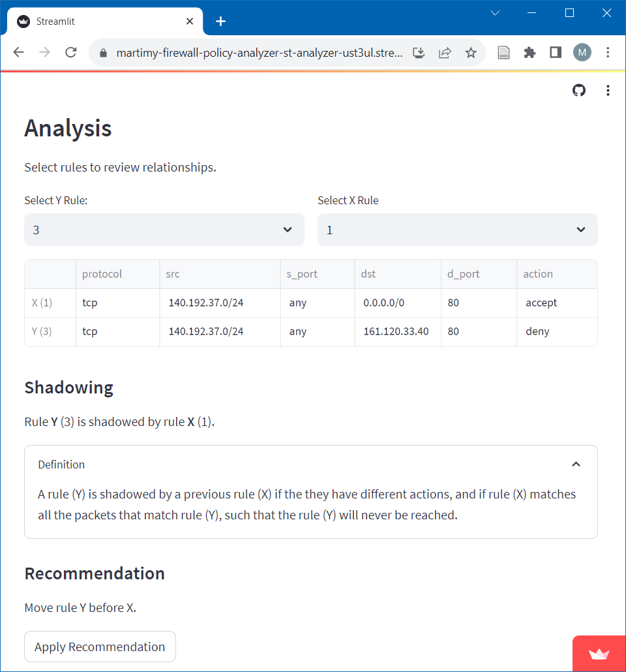The width and height of the screenshot is (626, 672).
Task: Click the padlock site info icon
Action: pos(103,53)
